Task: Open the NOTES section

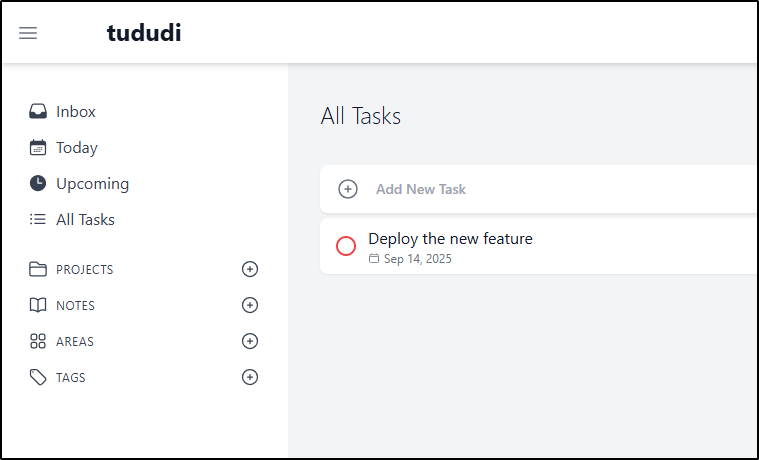Action: click(x=76, y=306)
